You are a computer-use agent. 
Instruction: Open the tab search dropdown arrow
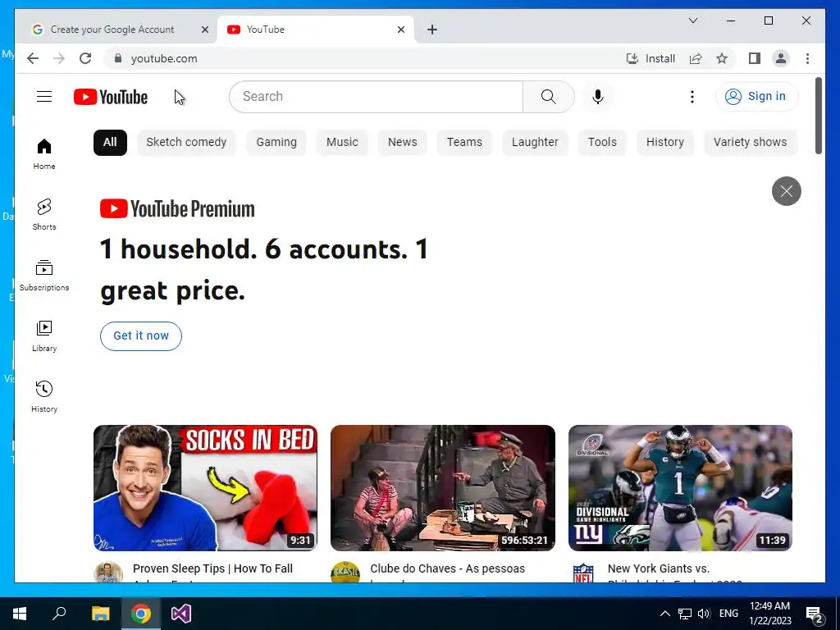pos(692,21)
